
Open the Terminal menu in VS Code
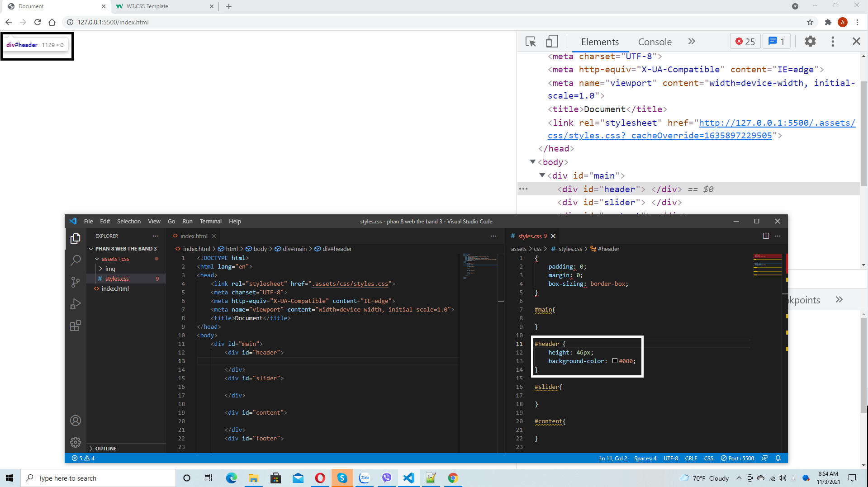(x=210, y=221)
